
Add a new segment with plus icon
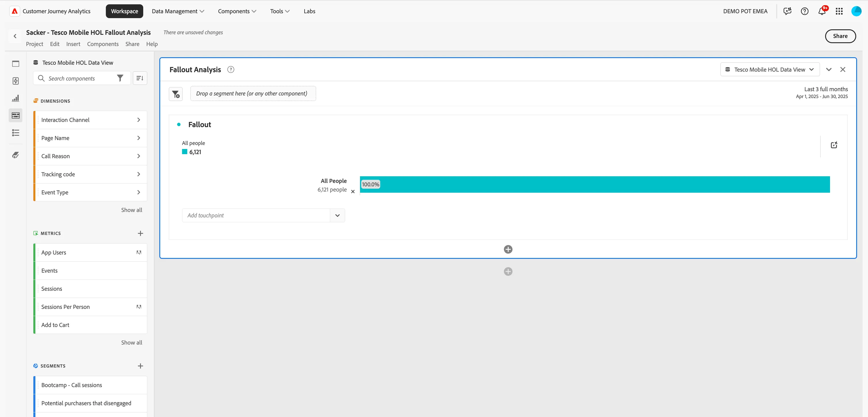pos(141,366)
